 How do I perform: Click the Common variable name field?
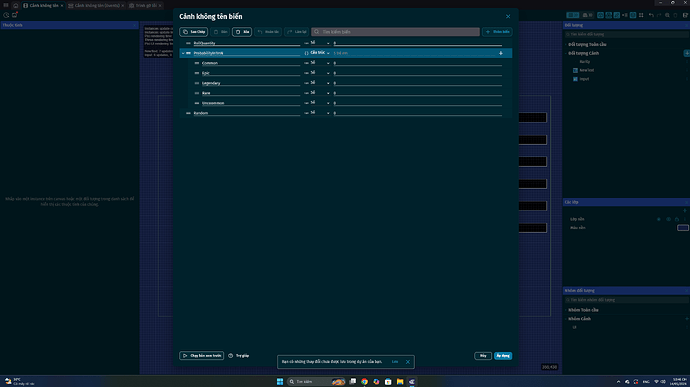pyautogui.click(x=251, y=63)
